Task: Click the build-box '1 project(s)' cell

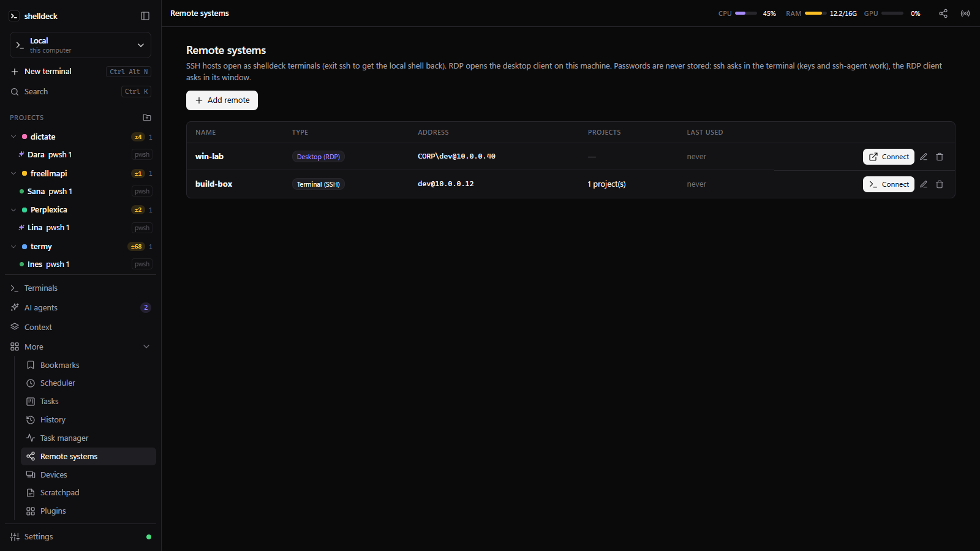Action: [606, 184]
